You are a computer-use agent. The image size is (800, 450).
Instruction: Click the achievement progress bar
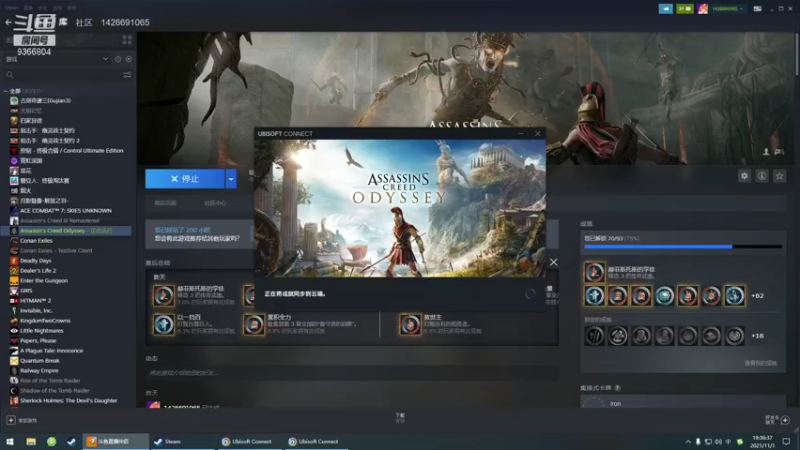pyautogui.click(x=683, y=247)
